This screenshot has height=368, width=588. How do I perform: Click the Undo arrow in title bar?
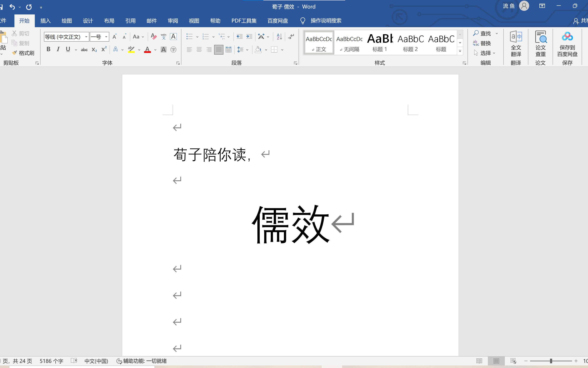point(12,7)
